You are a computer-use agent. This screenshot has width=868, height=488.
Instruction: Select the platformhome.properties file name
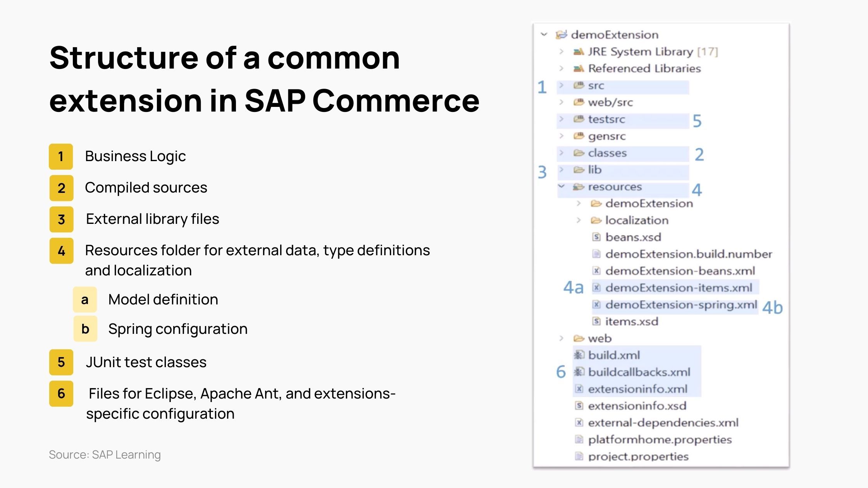(660, 440)
